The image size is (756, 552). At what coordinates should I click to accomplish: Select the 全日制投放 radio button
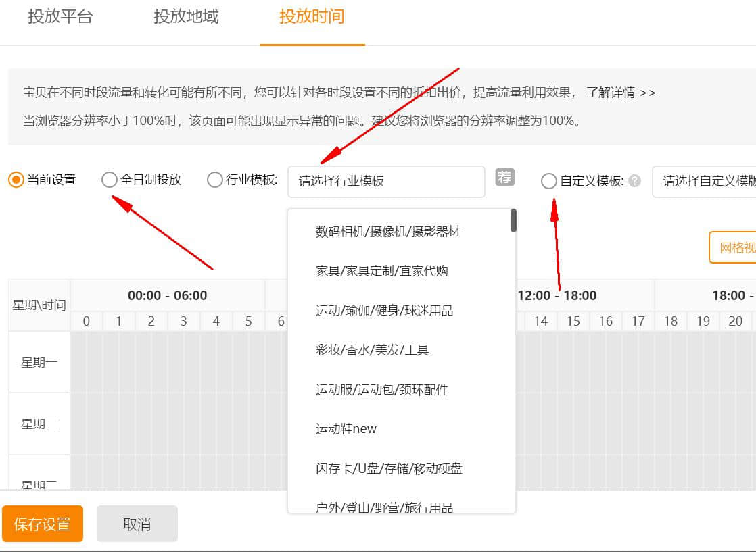[x=109, y=180]
